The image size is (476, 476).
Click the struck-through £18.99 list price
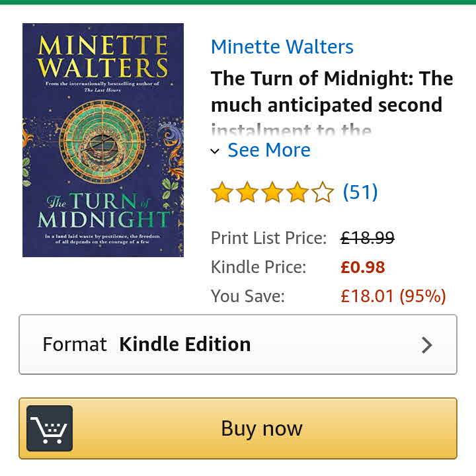367,238
